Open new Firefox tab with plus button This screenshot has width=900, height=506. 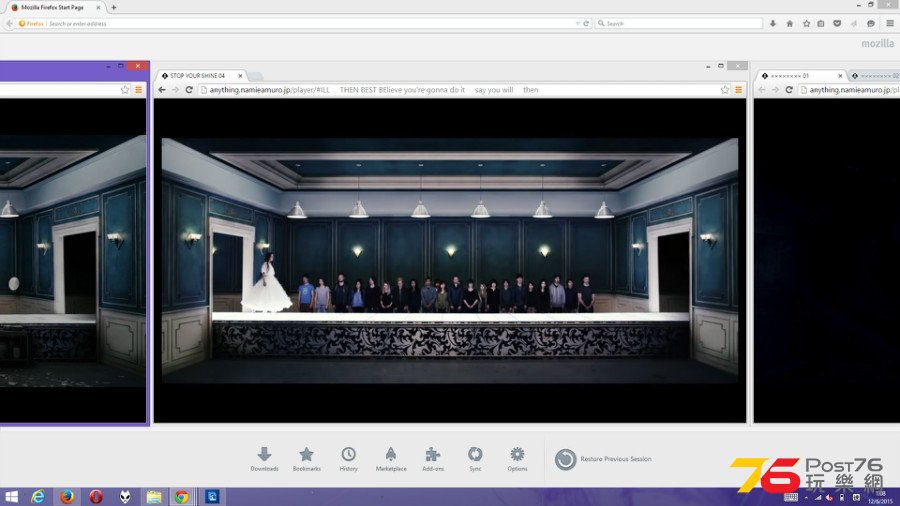(114, 7)
